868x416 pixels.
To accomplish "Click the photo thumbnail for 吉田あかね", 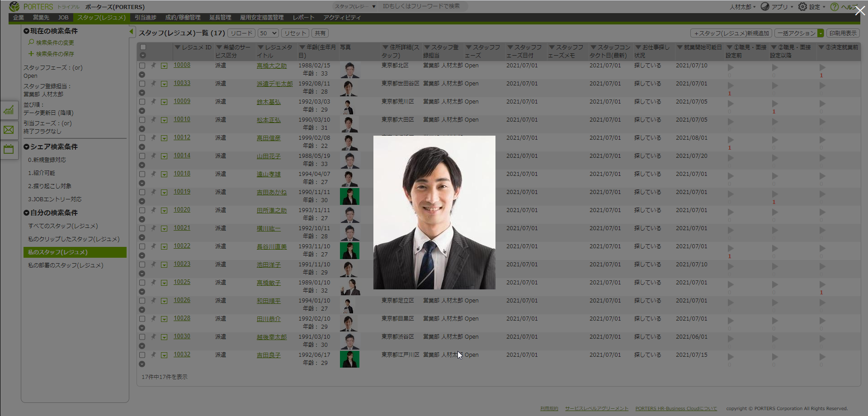I will pyautogui.click(x=349, y=196).
